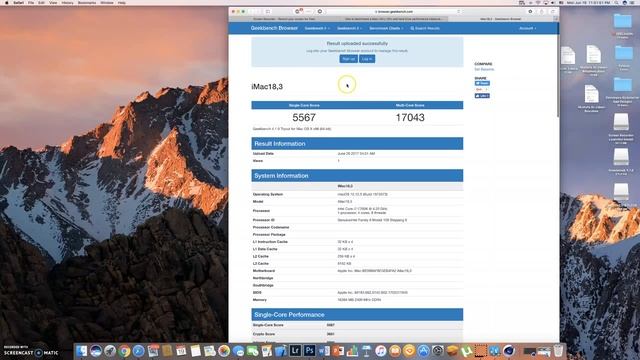Open iBooks from the Dock
Screen dimensions: 640x360
tap(395, 351)
